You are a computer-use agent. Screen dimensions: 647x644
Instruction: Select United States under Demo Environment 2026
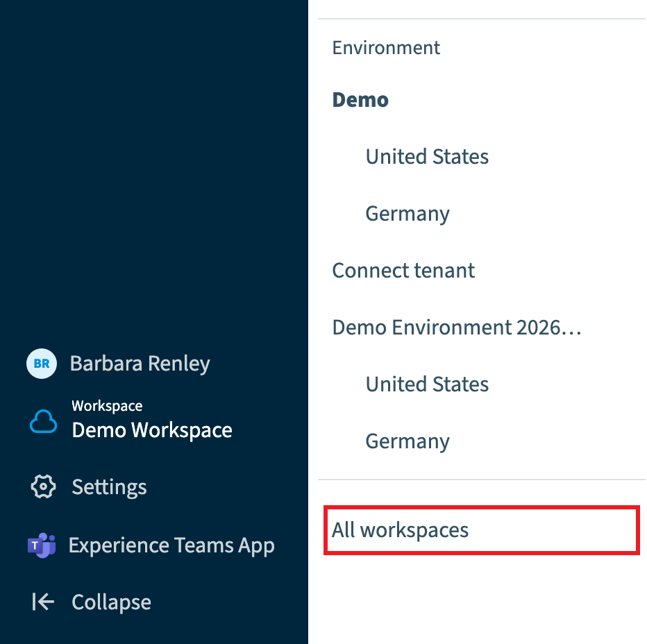pos(427,384)
